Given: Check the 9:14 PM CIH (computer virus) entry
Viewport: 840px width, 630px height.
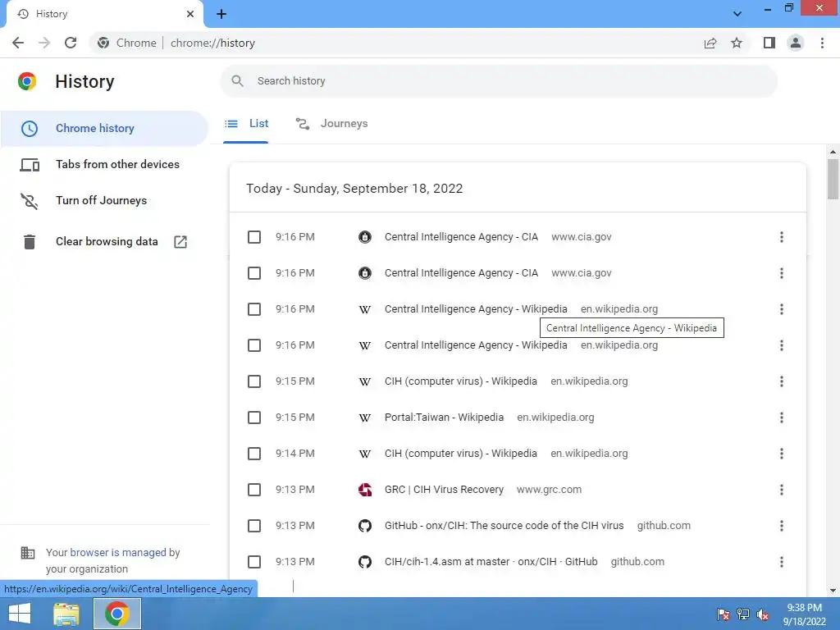Looking at the screenshot, I should (x=254, y=454).
